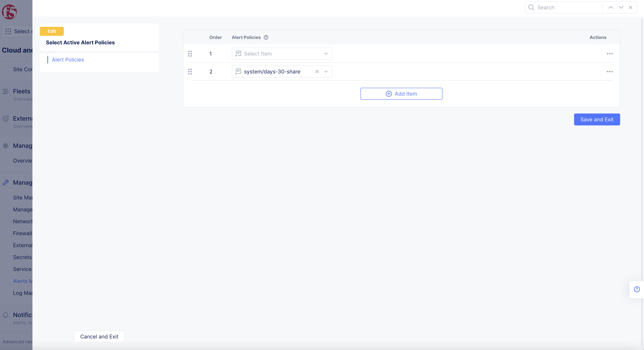
Task: Click the Add Item button
Action: point(401,94)
